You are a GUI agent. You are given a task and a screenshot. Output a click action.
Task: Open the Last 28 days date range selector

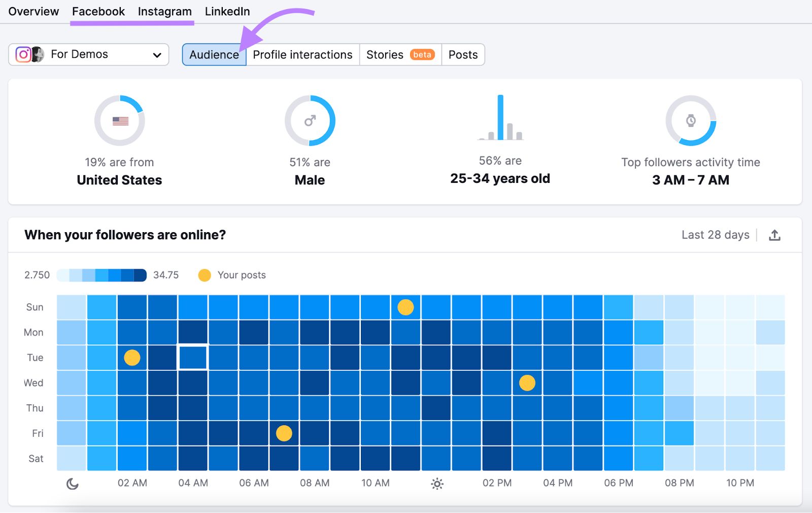point(715,235)
